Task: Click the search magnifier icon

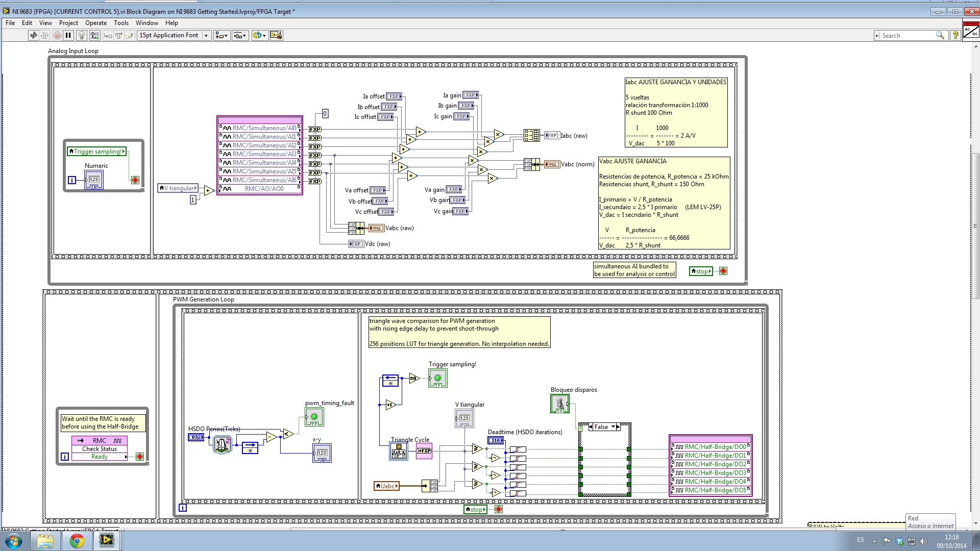Action: point(940,35)
